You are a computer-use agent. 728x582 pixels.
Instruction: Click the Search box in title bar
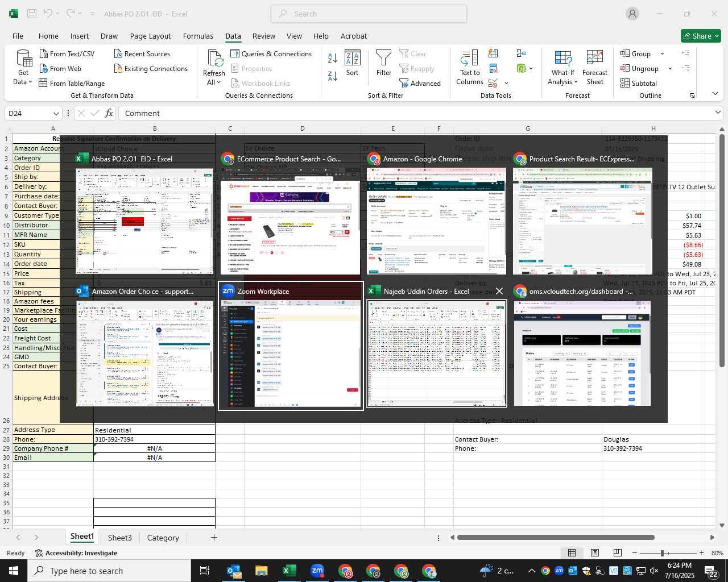tap(369, 14)
